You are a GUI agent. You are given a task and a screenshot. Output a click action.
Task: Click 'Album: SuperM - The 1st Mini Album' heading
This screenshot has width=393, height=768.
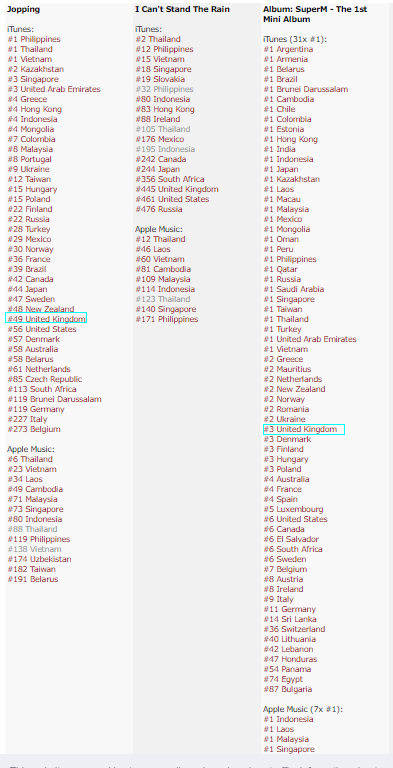pyautogui.click(x=315, y=14)
